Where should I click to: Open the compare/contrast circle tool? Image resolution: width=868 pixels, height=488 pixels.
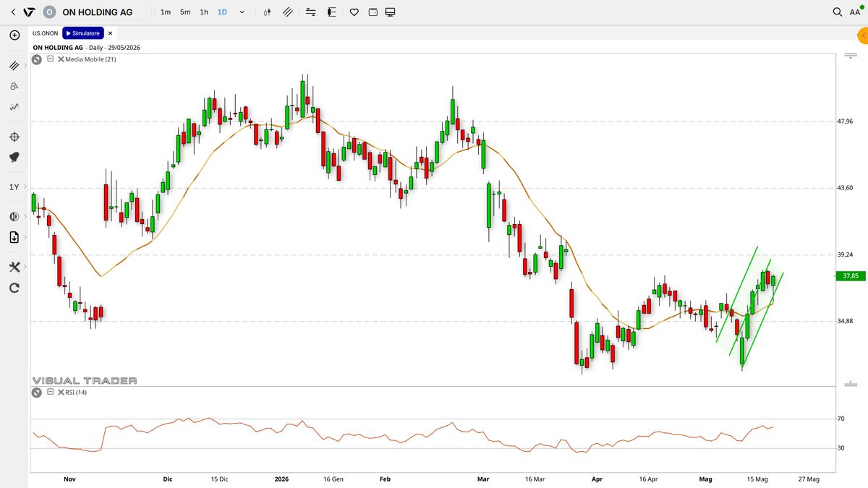pos(14,216)
